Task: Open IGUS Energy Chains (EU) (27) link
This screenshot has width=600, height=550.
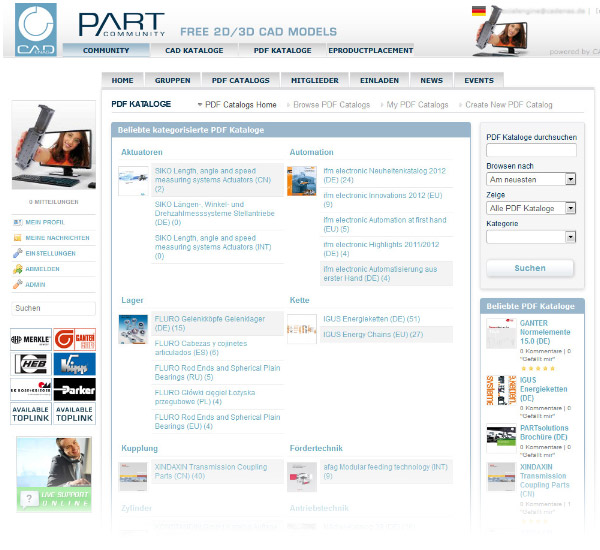Action: (x=373, y=334)
